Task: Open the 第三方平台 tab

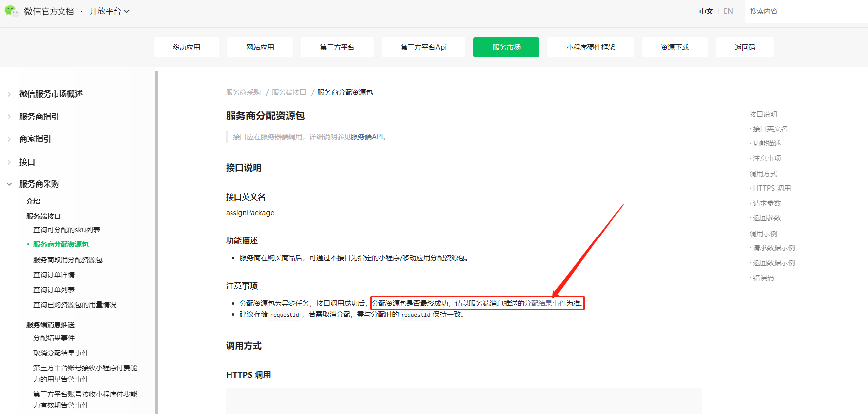Action: tap(337, 47)
